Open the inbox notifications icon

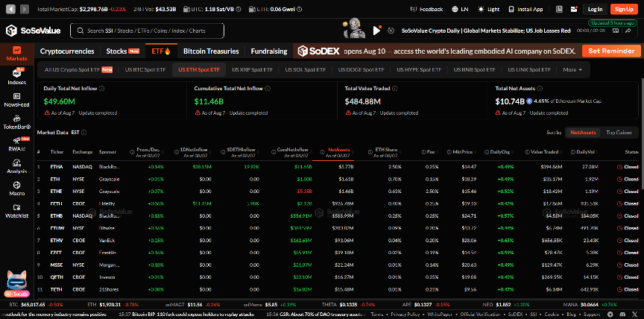(574, 9)
